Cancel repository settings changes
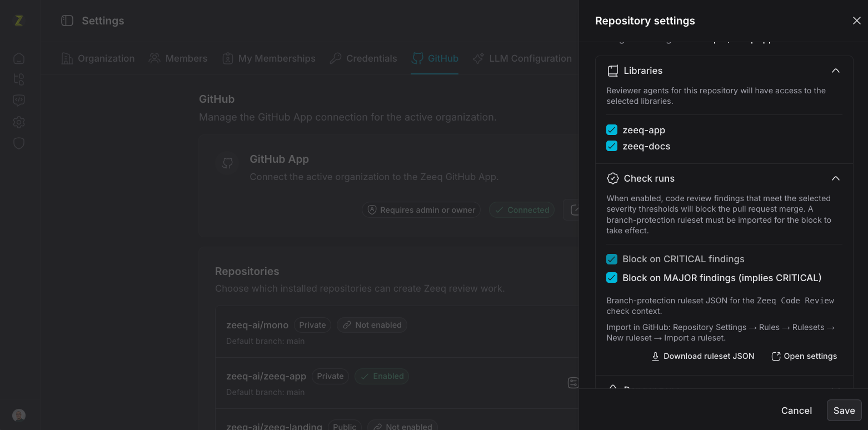 click(x=796, y=411)
